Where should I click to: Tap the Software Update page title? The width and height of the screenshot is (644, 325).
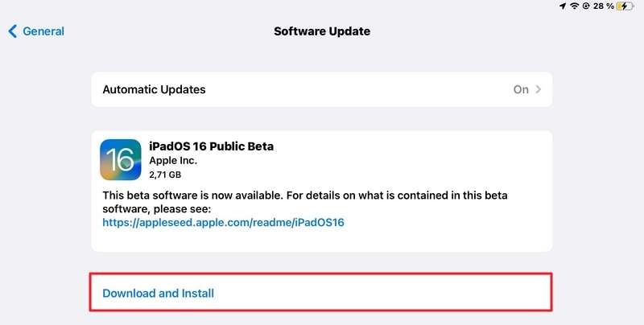click(x=322, y=31)
